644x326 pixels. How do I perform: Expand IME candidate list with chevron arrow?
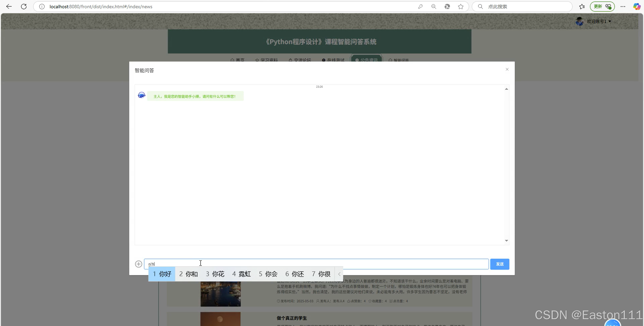pyautogui.click(x=339, y=274)
